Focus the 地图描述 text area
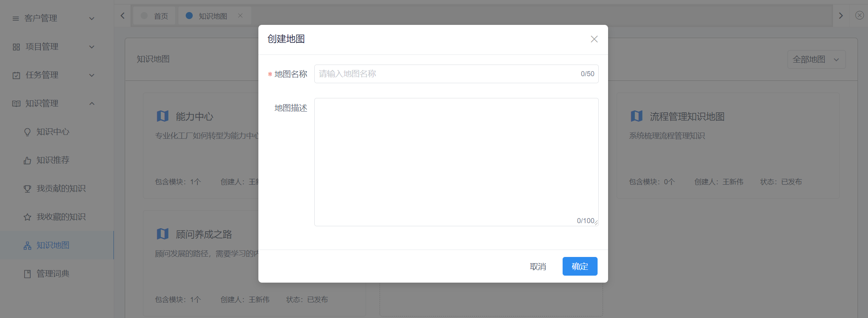 [456, 162]
